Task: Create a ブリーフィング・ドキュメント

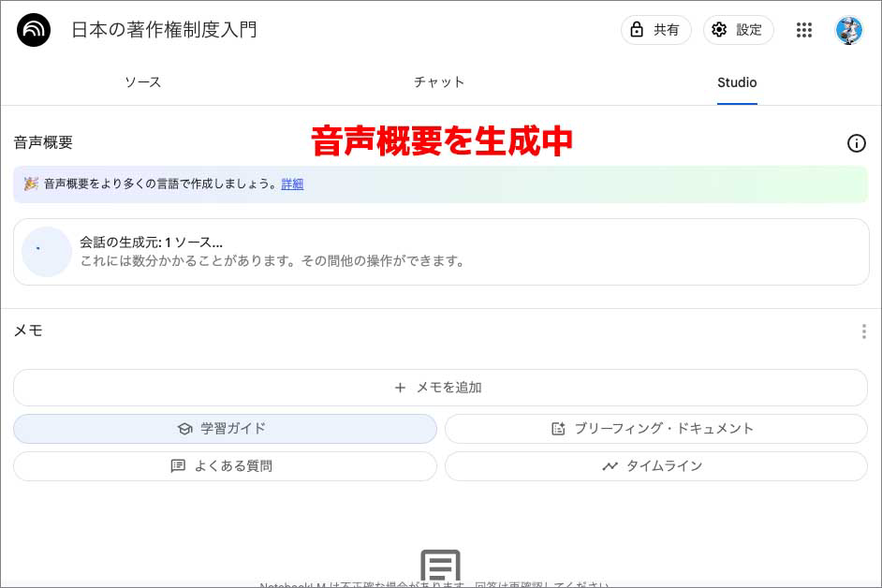Action: point(655,429)
